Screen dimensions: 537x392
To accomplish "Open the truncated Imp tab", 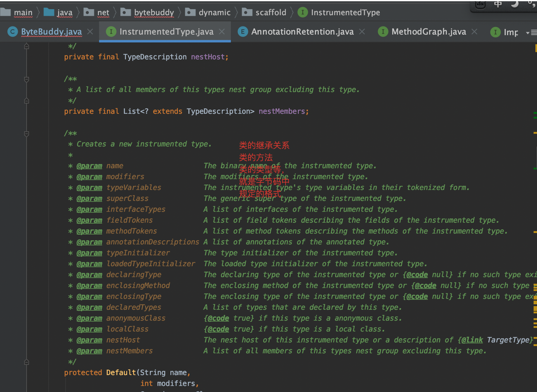I will tap(511, 32).
